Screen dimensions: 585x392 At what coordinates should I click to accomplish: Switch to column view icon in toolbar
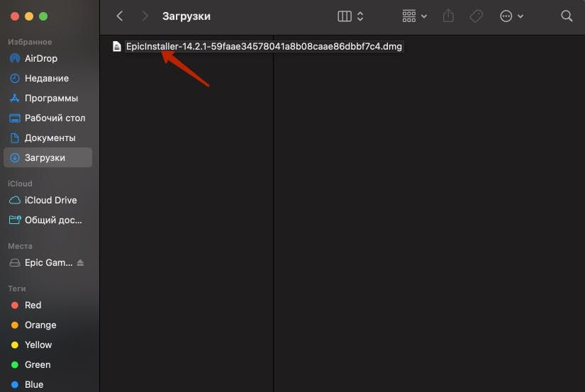coord(345,16)
